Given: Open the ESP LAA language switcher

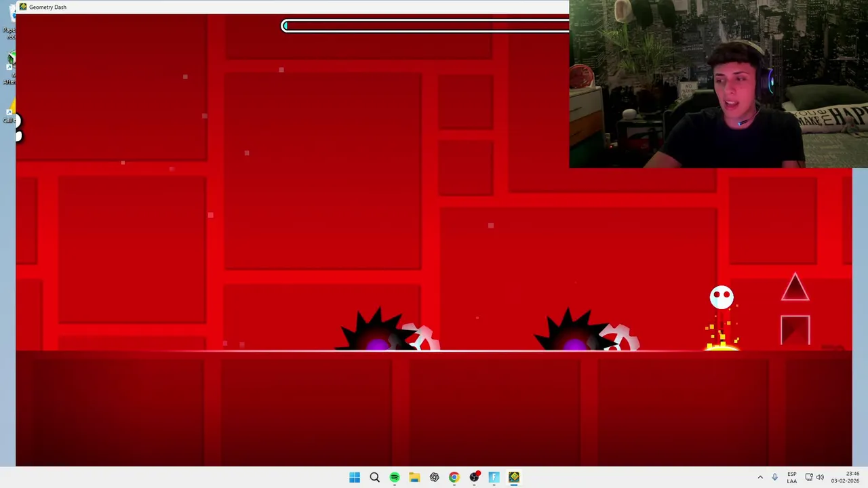Looking at the screenshot, I should (x=791, y=477).
